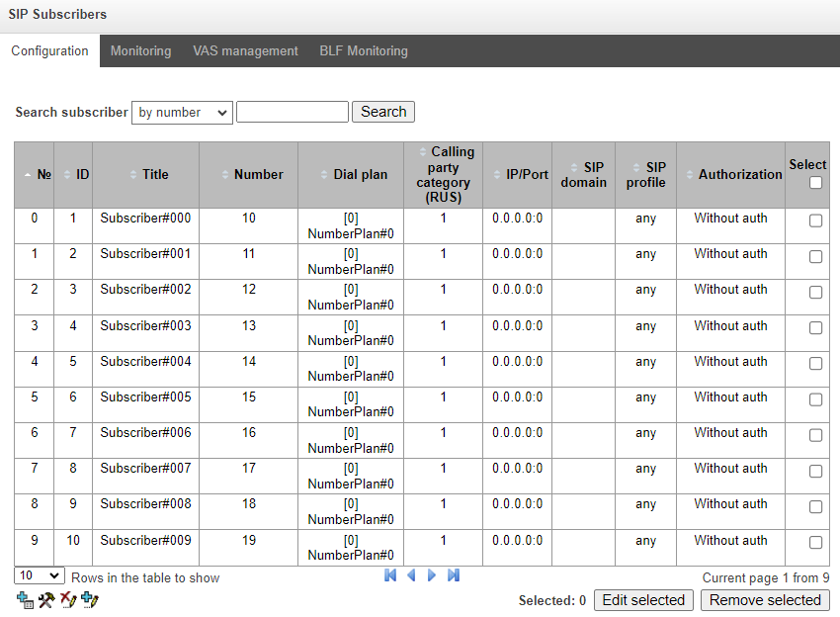The width and height of the screenshot is (840, 617).
Task: Open the 'by number' search type dropdown
Action: click(x=182, y=113)
